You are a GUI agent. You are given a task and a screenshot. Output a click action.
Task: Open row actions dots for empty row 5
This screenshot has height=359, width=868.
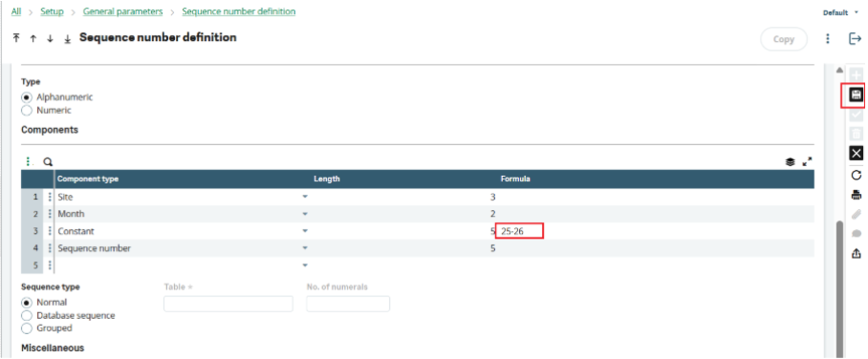(50, 265)
